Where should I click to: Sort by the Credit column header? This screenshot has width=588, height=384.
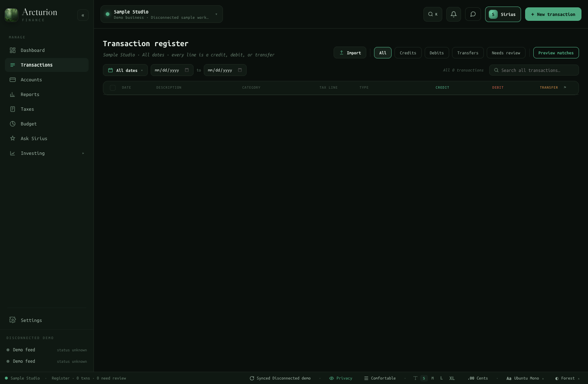coord(442,87)
